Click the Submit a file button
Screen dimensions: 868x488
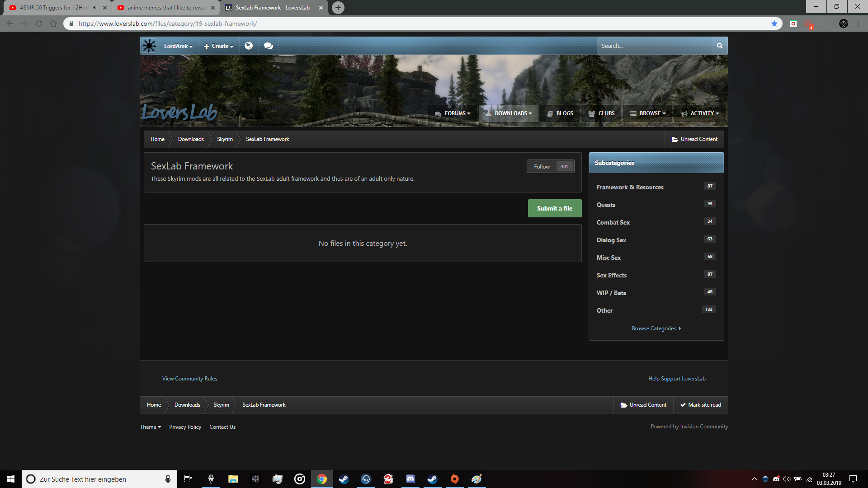tap(555, 208)
